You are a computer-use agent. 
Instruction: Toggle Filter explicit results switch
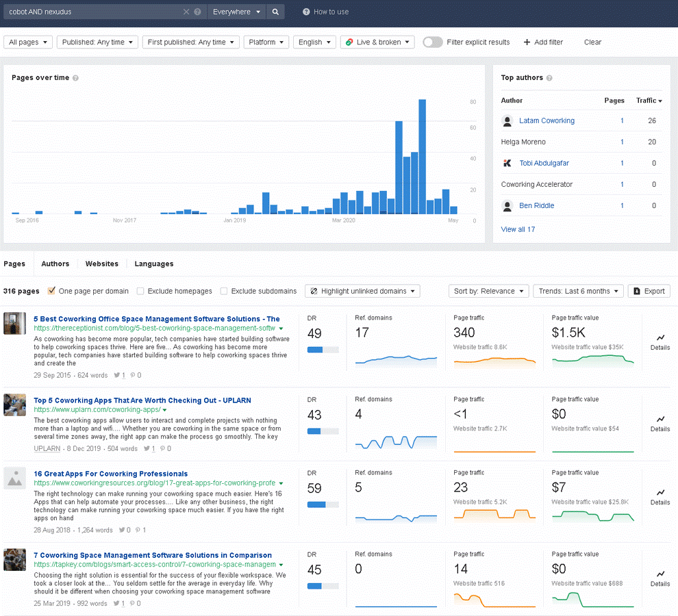pos(432,42)
